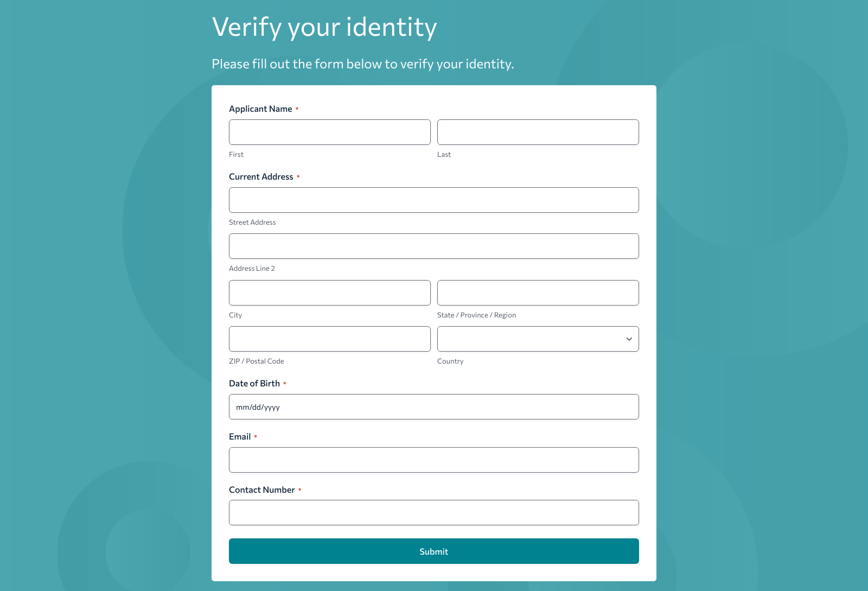Click the Country dropdown chevron arrow

[x=629, y=339]
